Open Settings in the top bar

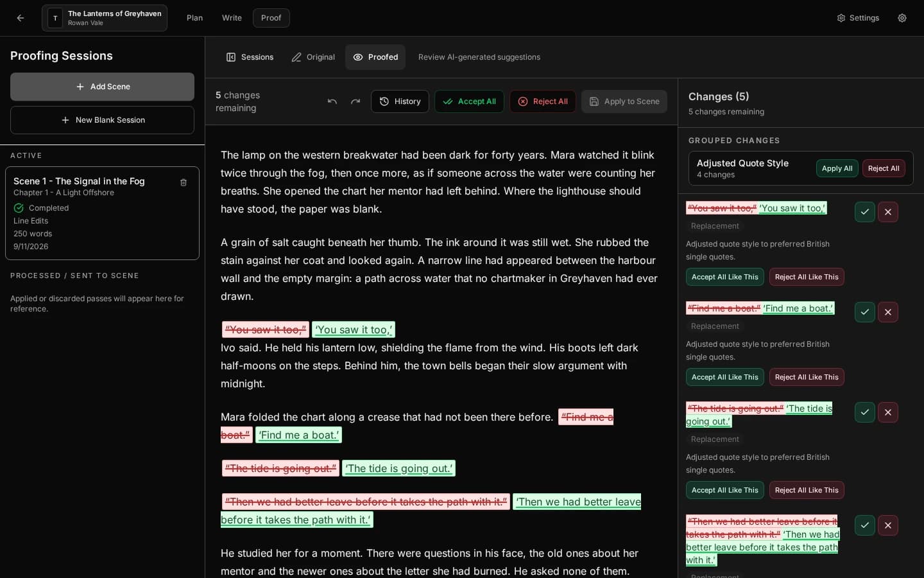coord(858,18)
